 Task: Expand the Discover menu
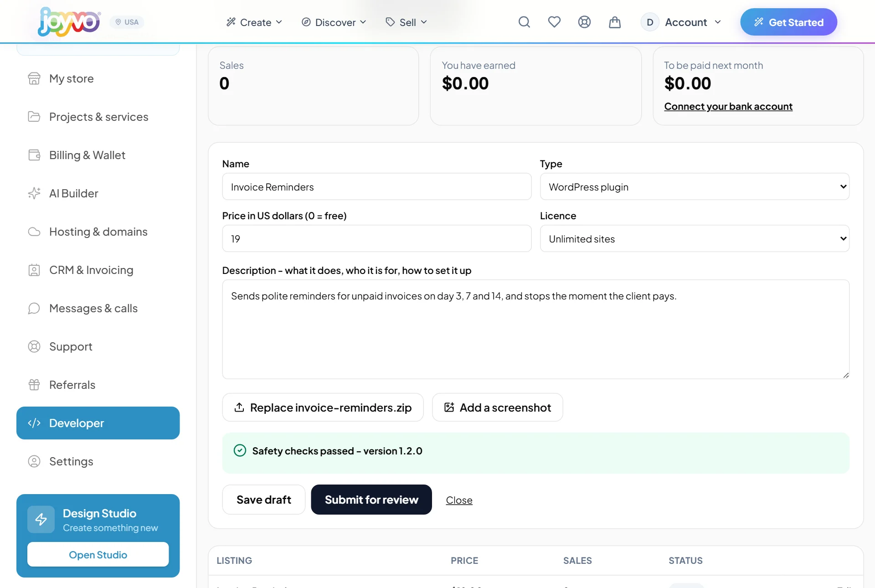tap(334, 22)
